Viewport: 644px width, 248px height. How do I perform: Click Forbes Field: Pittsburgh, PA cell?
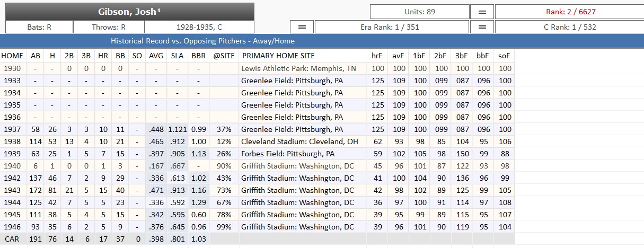[x=288, y=154]
